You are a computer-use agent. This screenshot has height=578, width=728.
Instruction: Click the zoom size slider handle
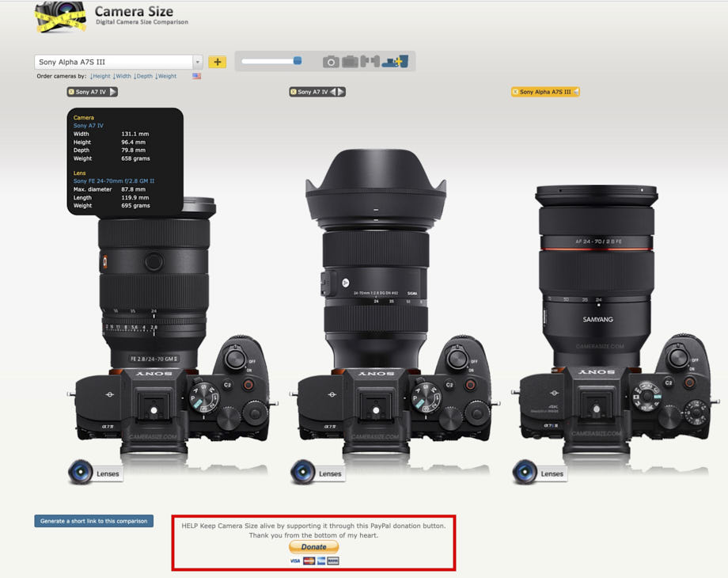tap(298, 60)
